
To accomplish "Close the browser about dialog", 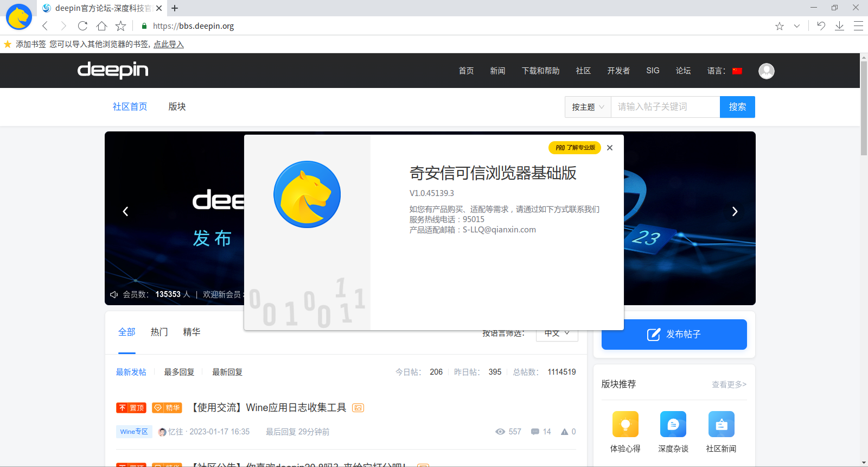I will tap(610, 148).
